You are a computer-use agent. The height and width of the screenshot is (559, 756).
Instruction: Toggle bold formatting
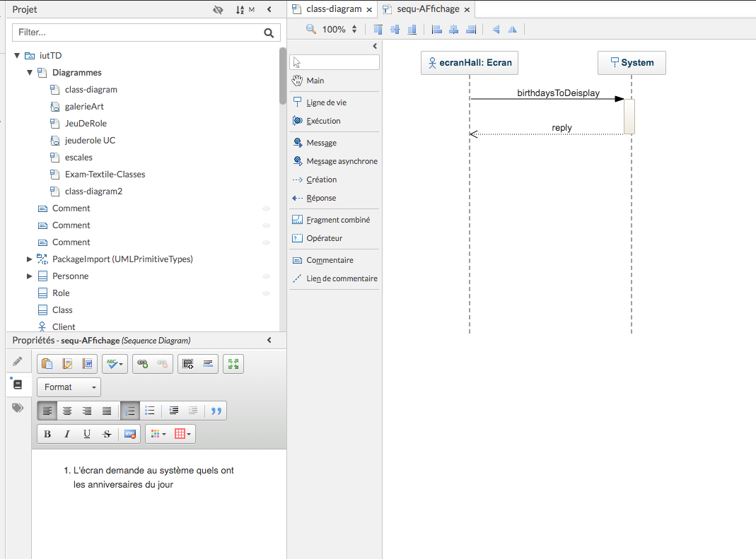click(47, 434)
